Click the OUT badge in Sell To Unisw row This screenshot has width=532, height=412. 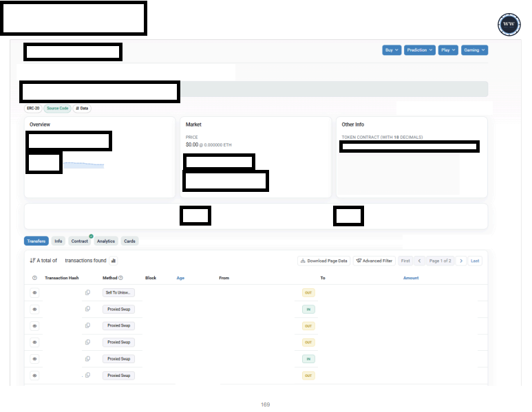click(308, 292)
